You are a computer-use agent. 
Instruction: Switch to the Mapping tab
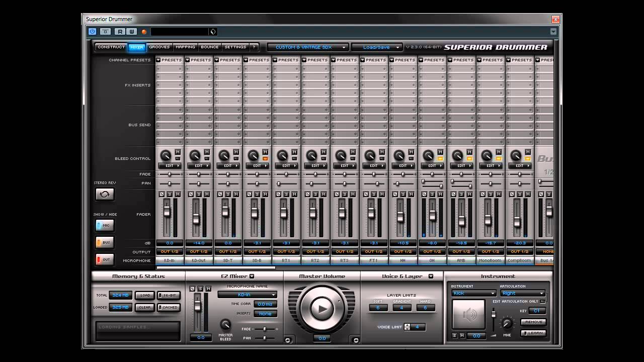(186, 47)
